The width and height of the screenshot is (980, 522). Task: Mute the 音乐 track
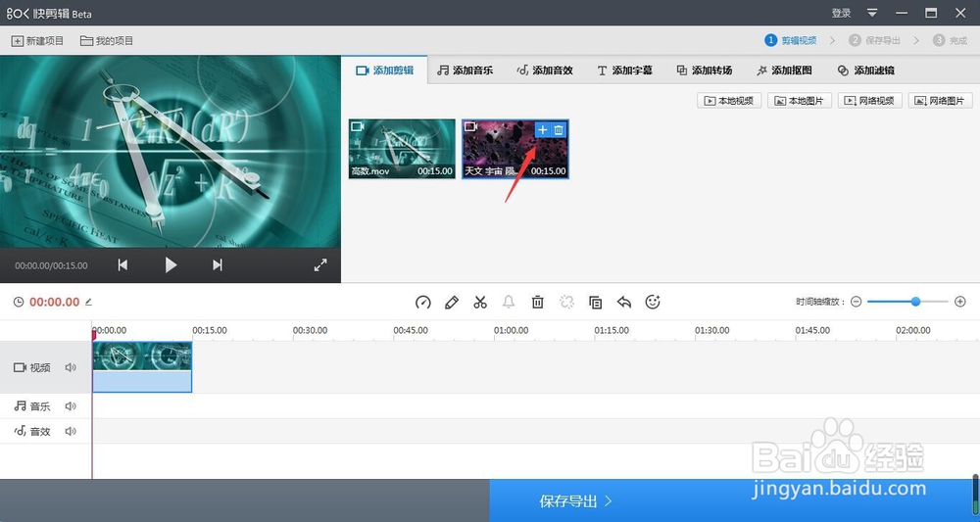click(71, 406)
